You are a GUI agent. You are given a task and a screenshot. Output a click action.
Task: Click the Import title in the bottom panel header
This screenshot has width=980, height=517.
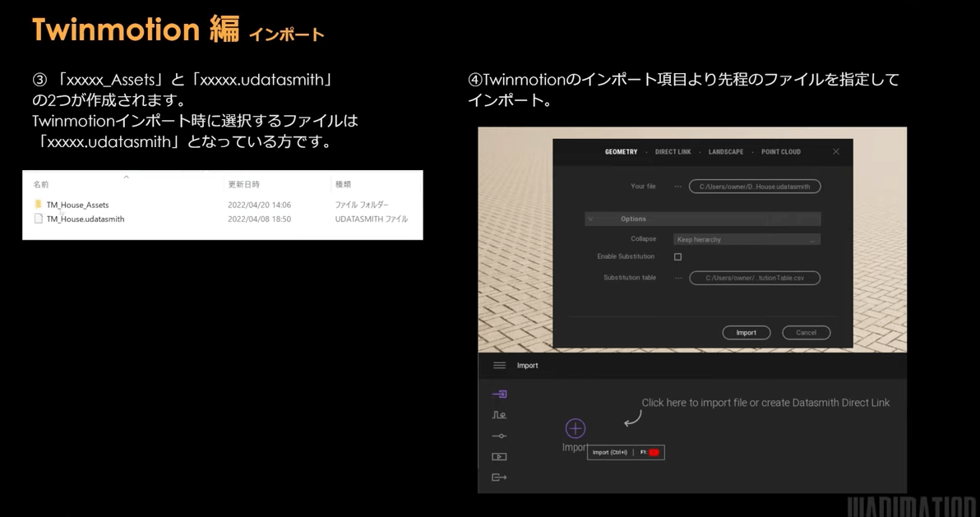528,365
